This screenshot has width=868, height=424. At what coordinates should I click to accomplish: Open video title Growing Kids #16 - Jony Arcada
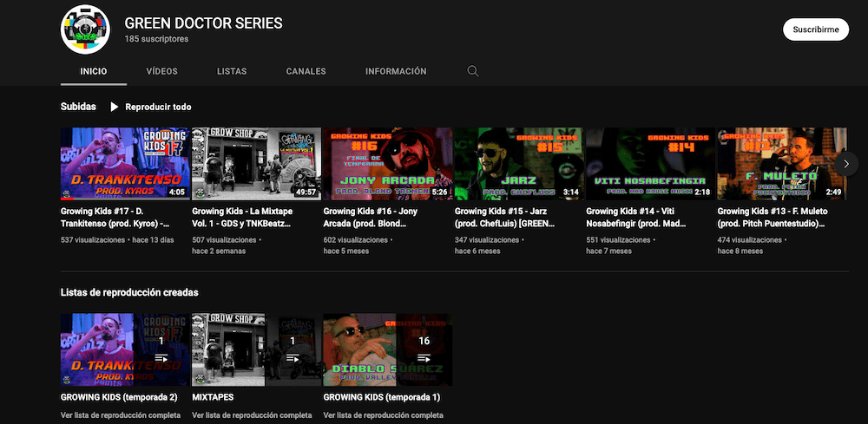point(371,218)
